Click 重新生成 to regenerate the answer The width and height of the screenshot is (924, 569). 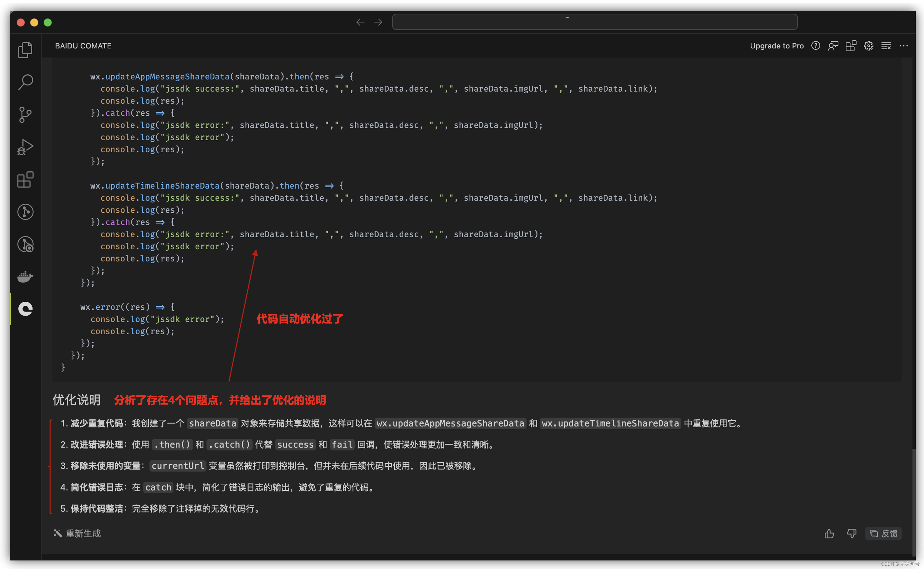(x=77, y=533)
